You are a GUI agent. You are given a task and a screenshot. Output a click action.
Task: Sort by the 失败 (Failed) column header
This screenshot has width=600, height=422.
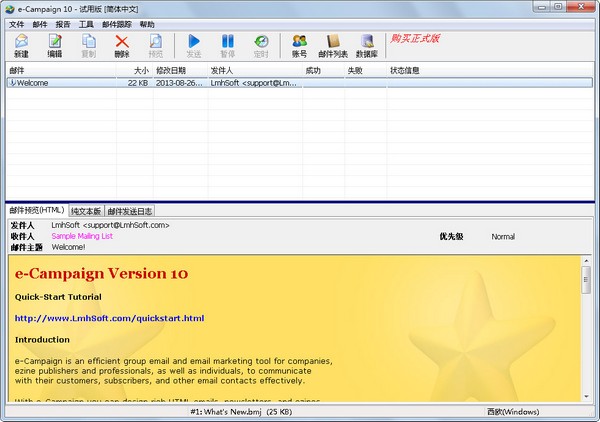point(365,70)
